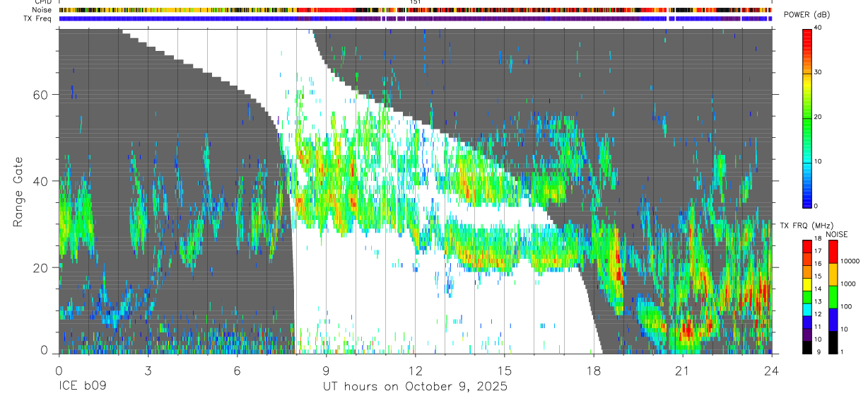Click range gate tick label '60'
The height and width of the screenshot is (401, 868).
41,95
